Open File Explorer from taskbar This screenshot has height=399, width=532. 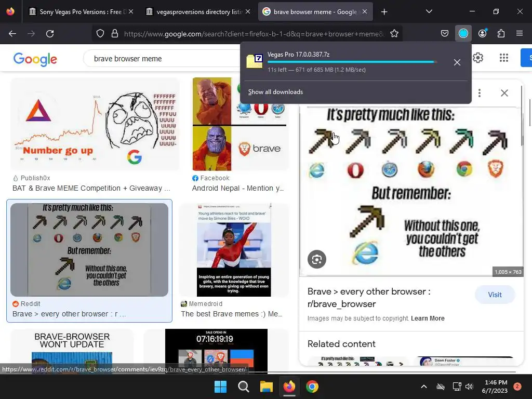coord(267,387)
